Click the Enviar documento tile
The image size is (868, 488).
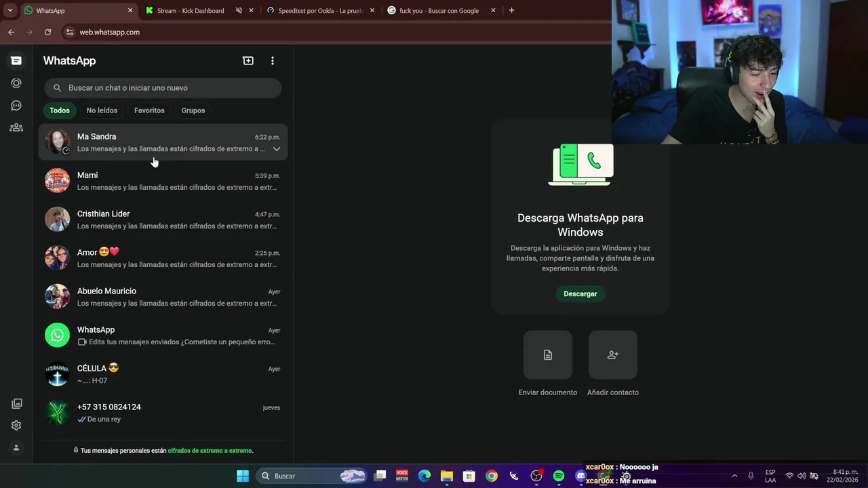[x=548, y=354]
